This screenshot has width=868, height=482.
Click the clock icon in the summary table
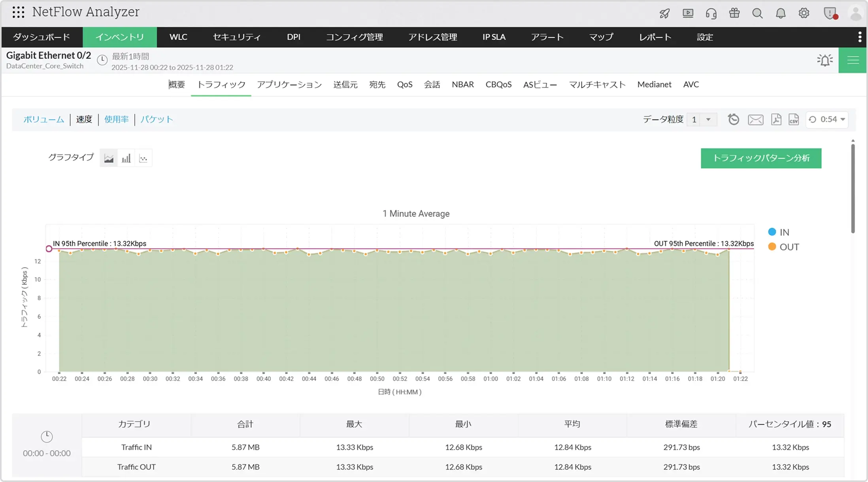[x=47, y=437]
